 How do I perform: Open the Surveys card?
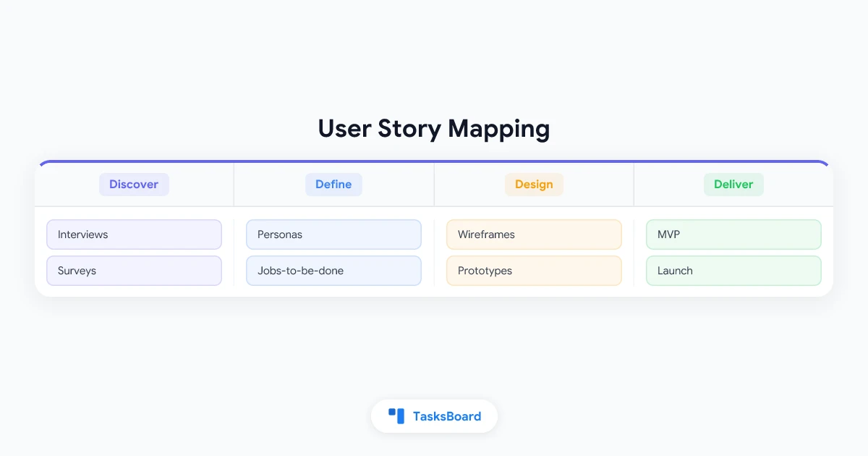tap(134, 271)
